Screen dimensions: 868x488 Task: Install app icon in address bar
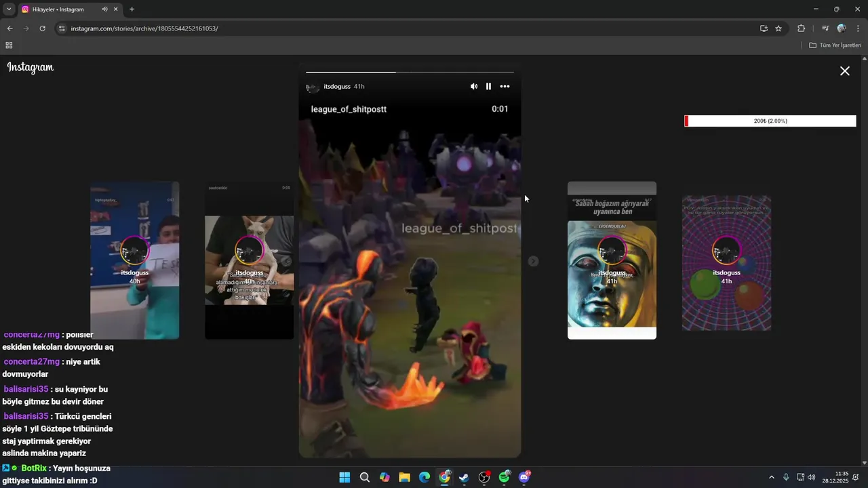[x=764, y=28]
